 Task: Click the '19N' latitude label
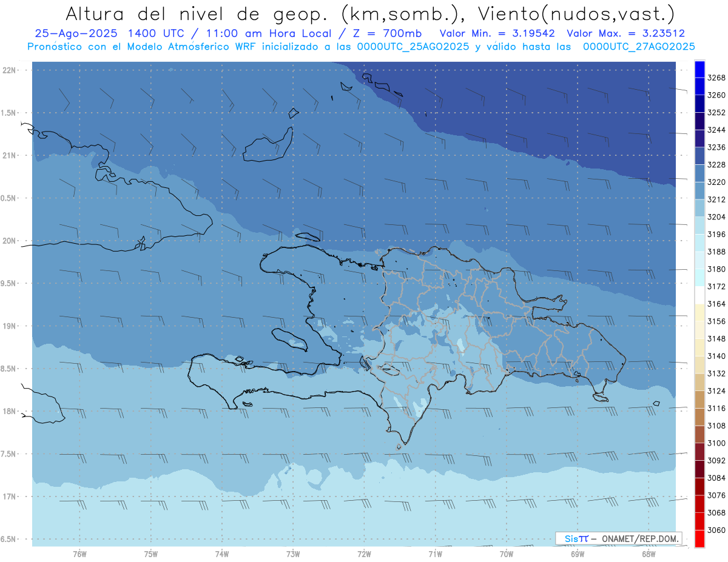pyautogui.click(x=9, y=326)
